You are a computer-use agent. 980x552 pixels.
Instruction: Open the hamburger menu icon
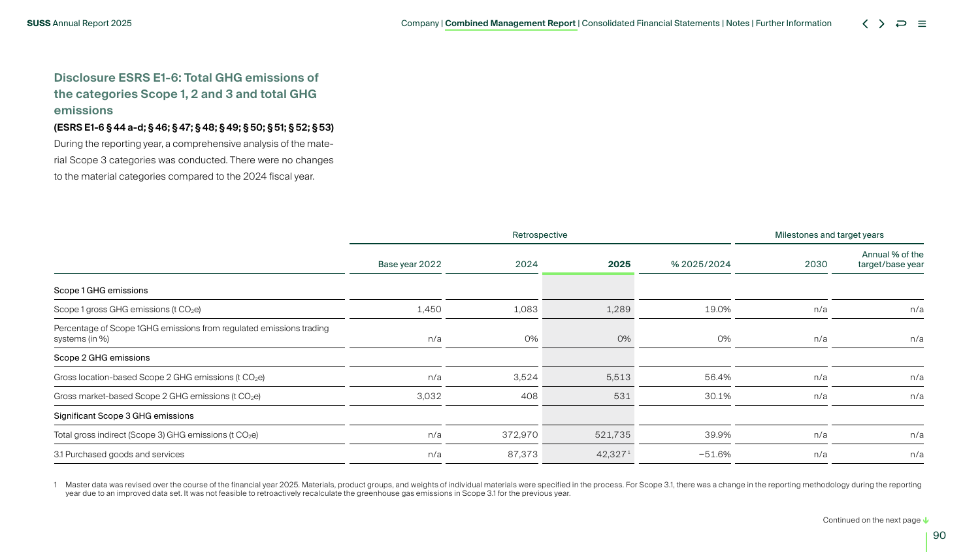[922, 24]
